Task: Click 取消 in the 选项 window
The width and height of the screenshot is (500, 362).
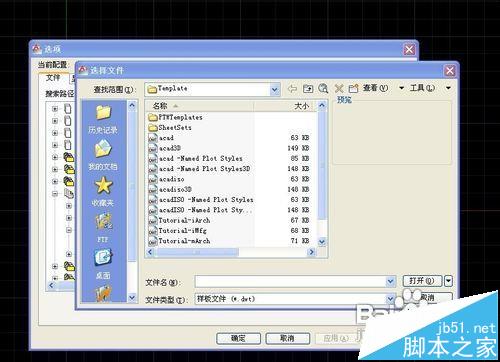Action: pos(288,339)
